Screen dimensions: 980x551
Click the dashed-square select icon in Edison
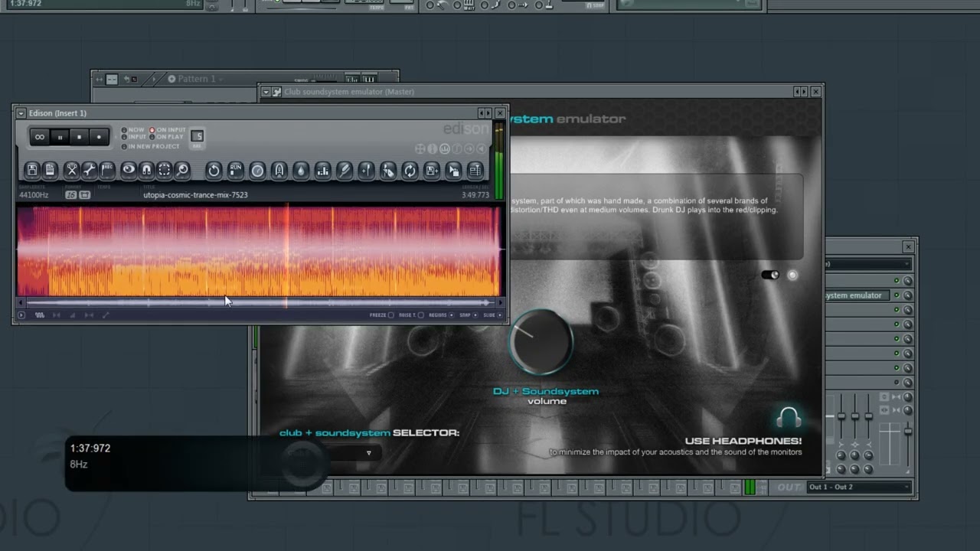coord(164,170)
